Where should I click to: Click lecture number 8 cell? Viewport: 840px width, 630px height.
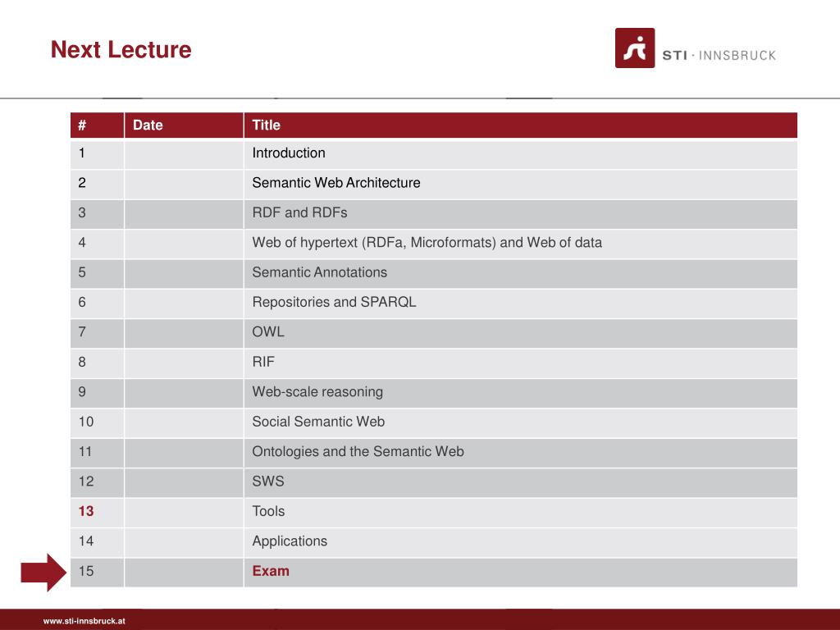(x=97, y=363)
